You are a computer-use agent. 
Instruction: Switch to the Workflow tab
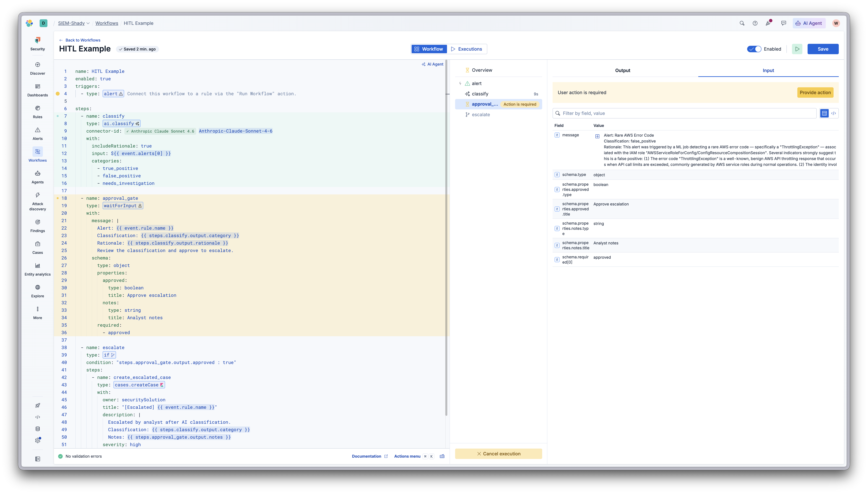tap(429, 49)
